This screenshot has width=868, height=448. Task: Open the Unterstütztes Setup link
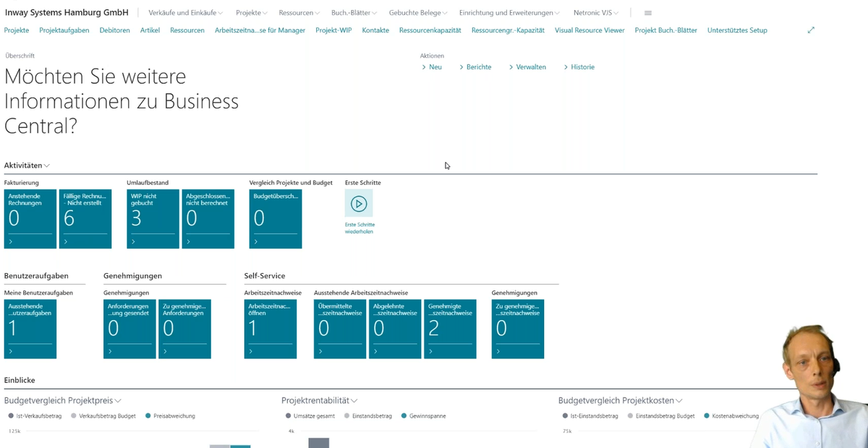pyautogui.click(x=737, y=30)
